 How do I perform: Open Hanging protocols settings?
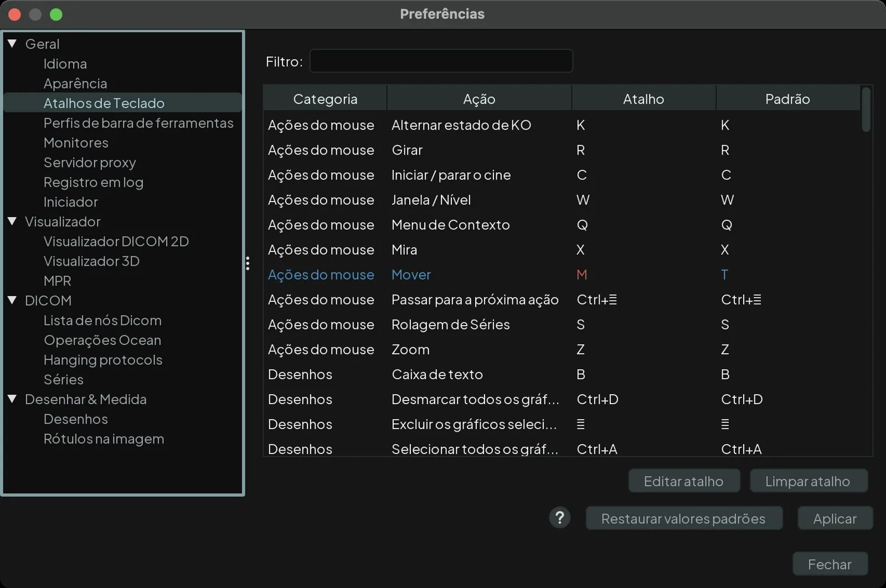pos(103,360)
